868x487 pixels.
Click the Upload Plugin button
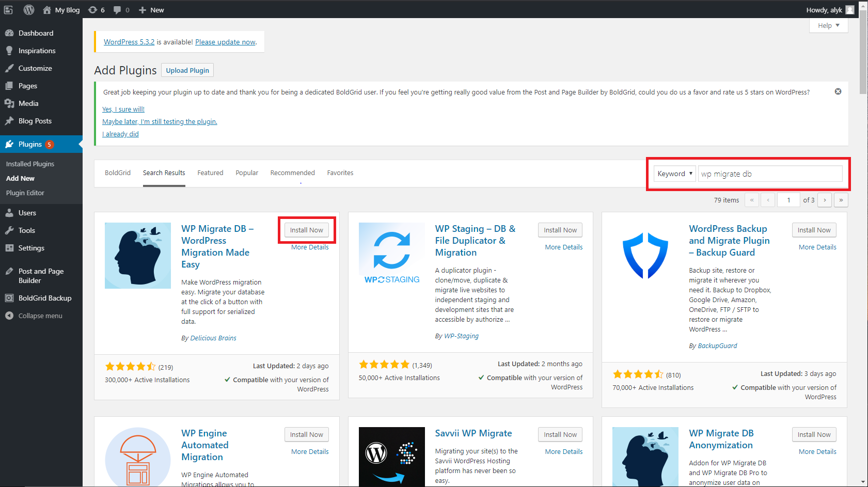pos(187,70)
